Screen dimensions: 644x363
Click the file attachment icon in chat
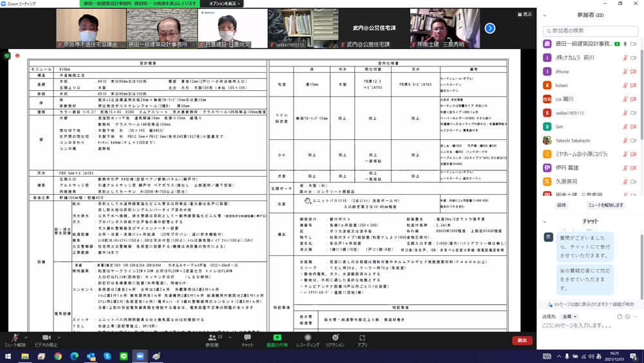pyautogui.click(x=620, y=317)
